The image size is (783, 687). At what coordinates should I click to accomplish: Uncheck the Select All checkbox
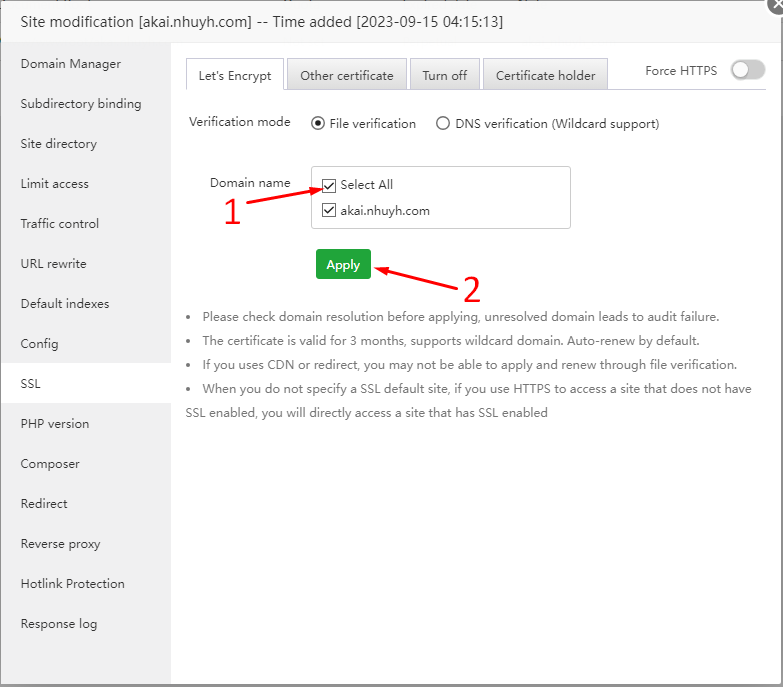pos(329,185)
